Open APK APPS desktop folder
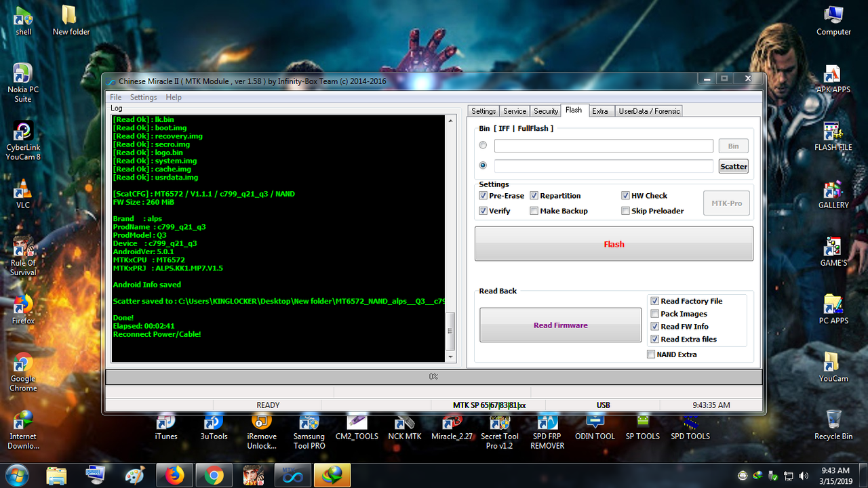 [833, 79]
